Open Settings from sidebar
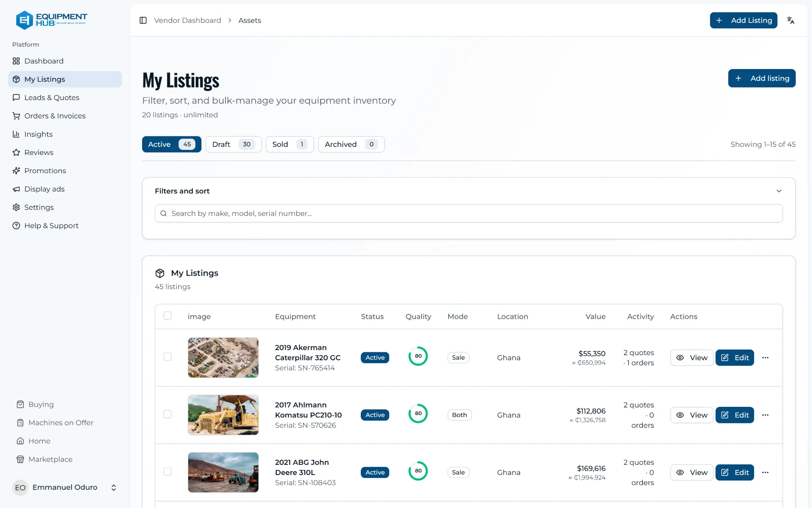Viewport: 812px width, 508px height. (65, 207)
